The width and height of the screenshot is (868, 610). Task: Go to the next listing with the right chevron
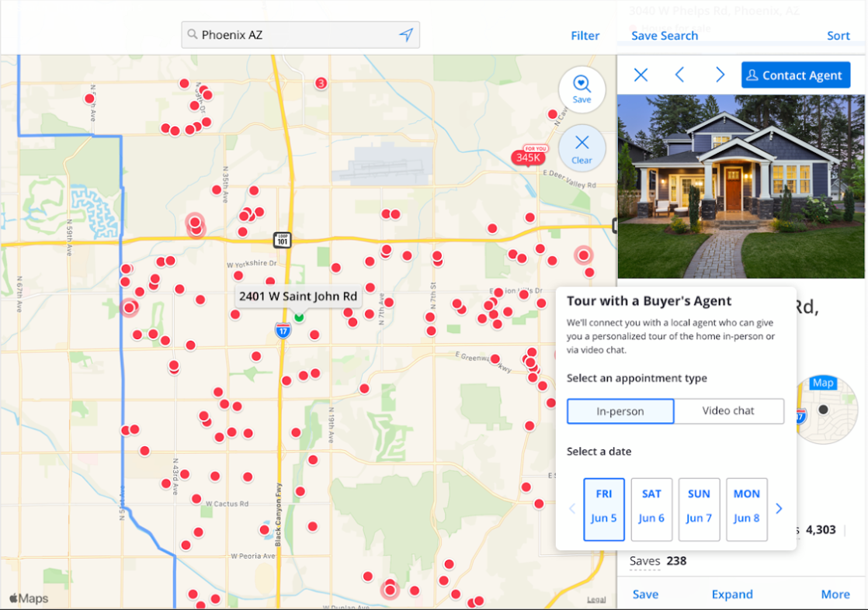pyautogui.click(x=720, y=75)
